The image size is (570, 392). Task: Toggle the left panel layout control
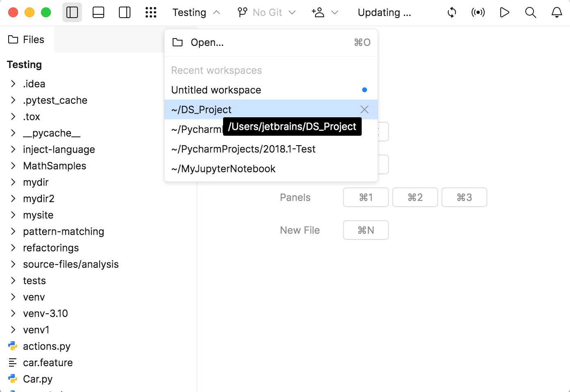point(72,12)
